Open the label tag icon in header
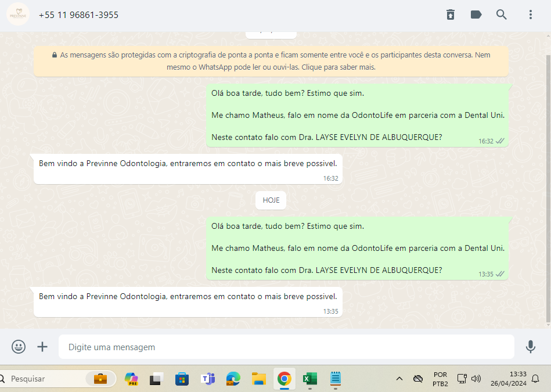551x392 pixels. pos(476,15)
